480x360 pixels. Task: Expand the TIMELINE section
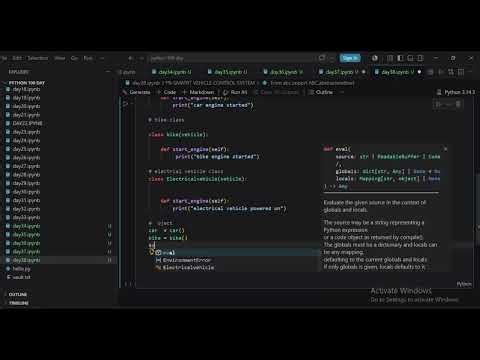tap(19, 303)
